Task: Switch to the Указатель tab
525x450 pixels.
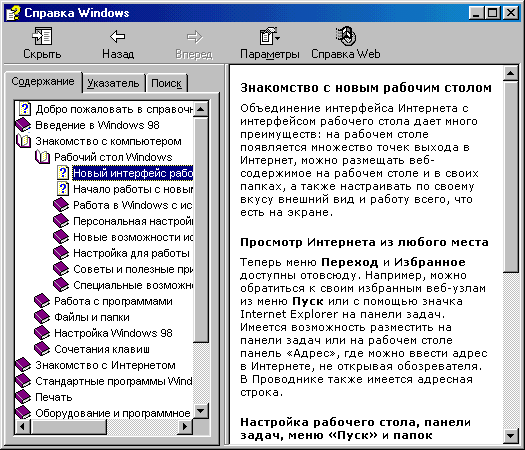Action: [113, 83]
